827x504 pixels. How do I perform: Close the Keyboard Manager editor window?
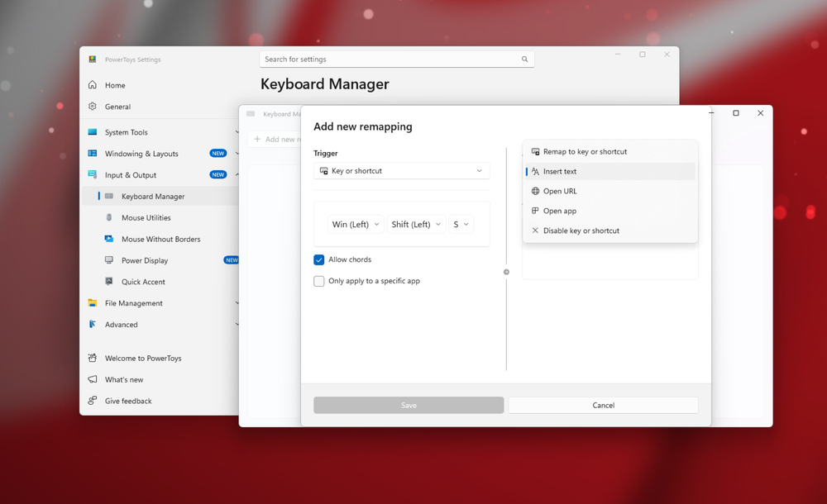click(760, 113)
